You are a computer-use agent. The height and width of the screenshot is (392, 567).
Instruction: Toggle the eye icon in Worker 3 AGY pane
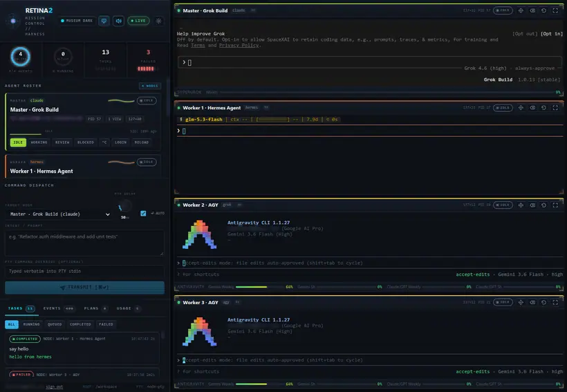point(532,302)
